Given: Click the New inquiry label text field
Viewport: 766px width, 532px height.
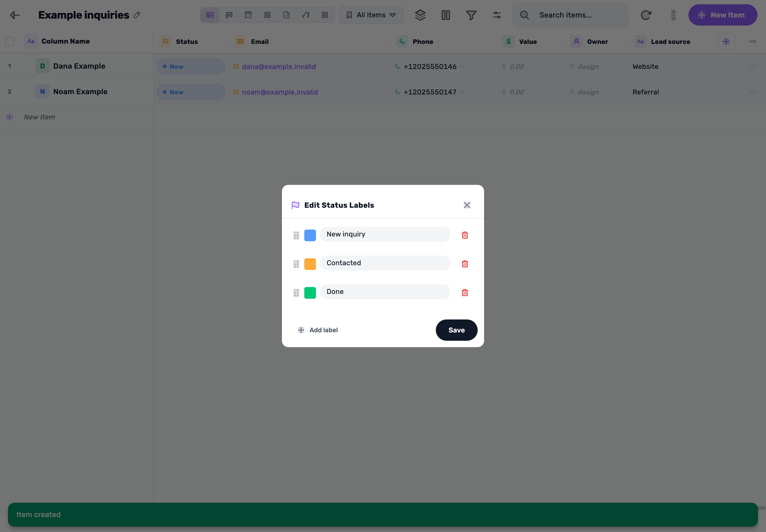Looking at the screenshot, I should pos(385,234).
